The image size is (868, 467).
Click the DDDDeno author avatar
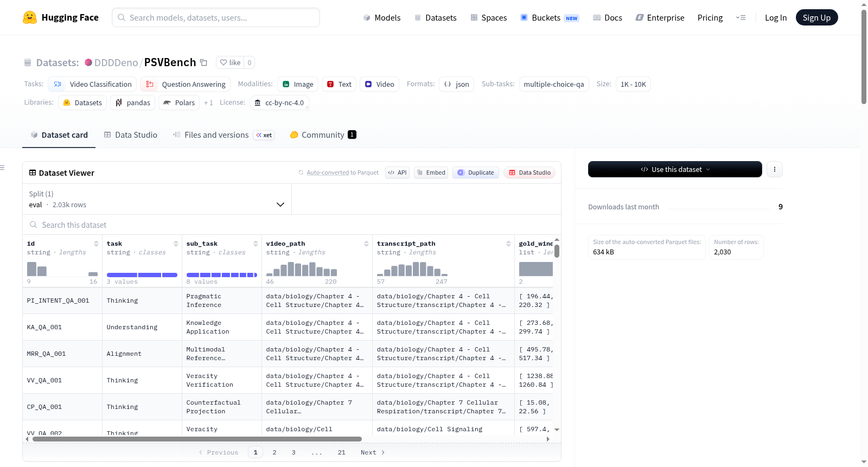click(x=88, y=62)
